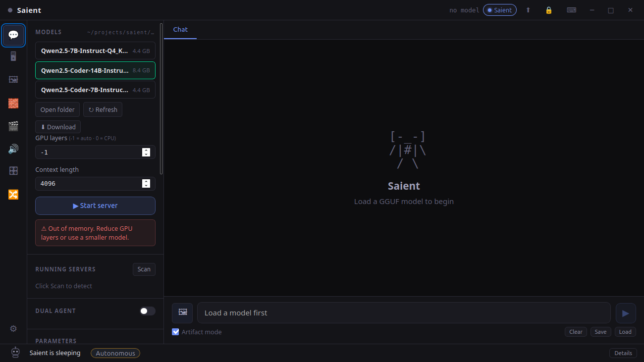Click the lock icon in title bar
The height and width of the screenshot is (362, 644).
549,10
